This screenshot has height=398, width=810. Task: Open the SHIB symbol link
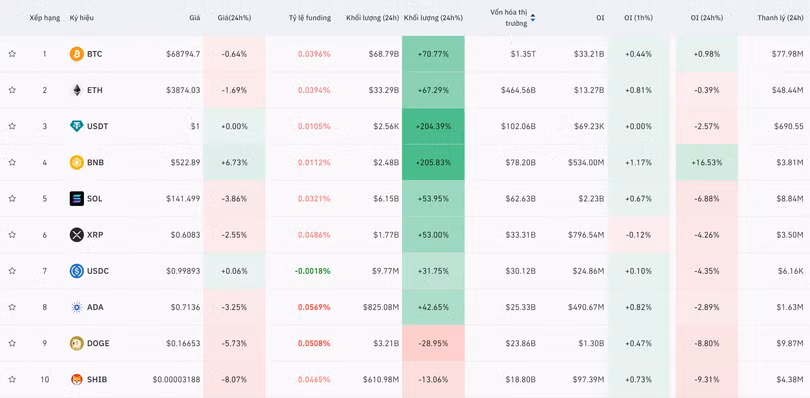pyautogui.click(x=97, y=379)
